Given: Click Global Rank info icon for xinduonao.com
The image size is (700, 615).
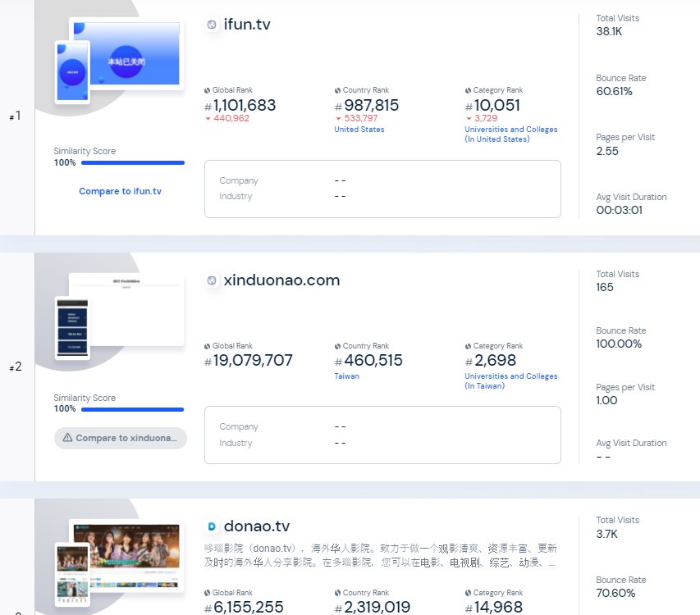Looking at the screenshot, I should click(207, 346).
